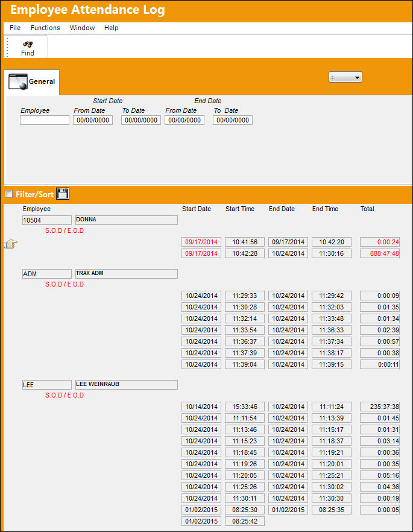Click S.O.D / E.O.D label under LEE WEINRAUB
The width and height of the screenshot is (413, 532).
(x=65, y=395)
